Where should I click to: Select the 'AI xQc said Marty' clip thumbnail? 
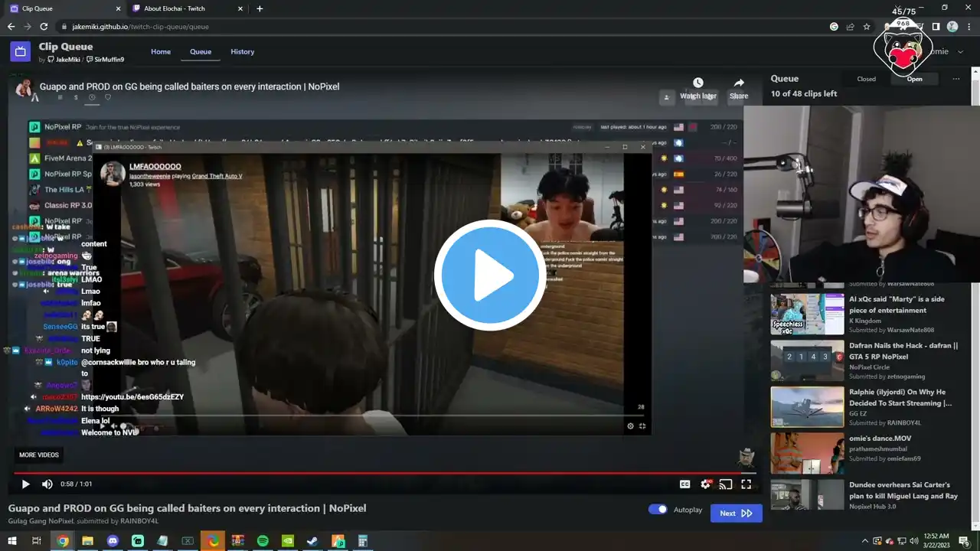[807, 314]
